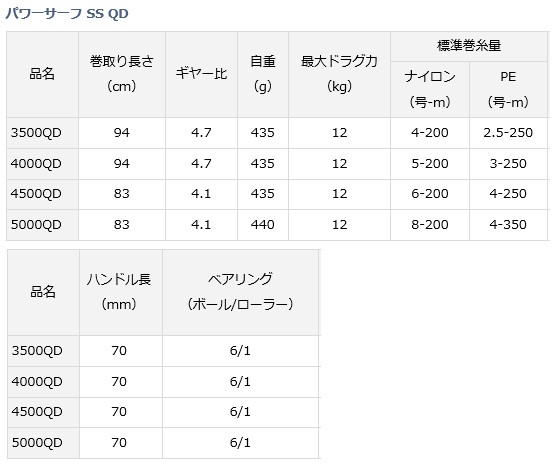Click the ギヤー比 column header
The height and width of the screenshot is (467, 554).
coord(201,74)
